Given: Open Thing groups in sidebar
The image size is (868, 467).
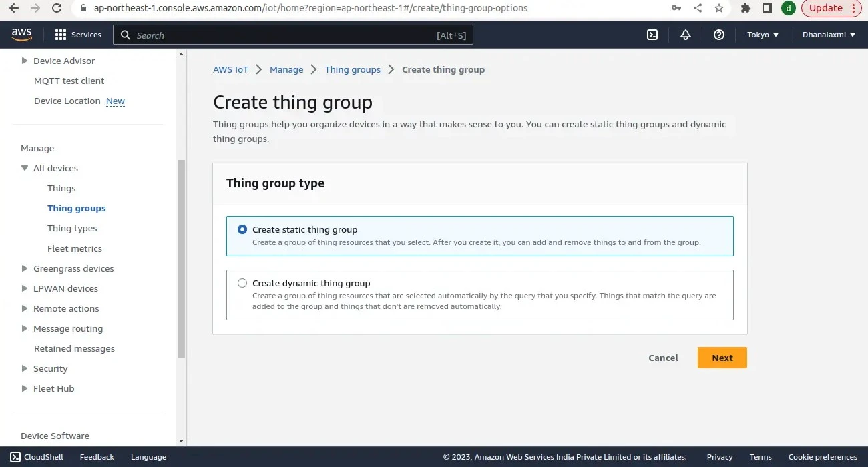Looking at the screenshot, I should pos(77,208).
